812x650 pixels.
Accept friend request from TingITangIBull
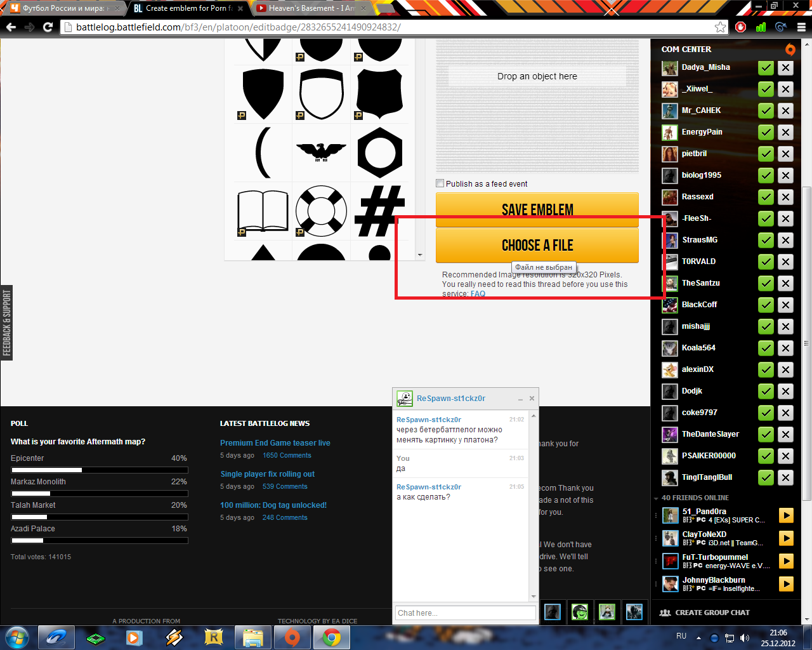[766, 478]
